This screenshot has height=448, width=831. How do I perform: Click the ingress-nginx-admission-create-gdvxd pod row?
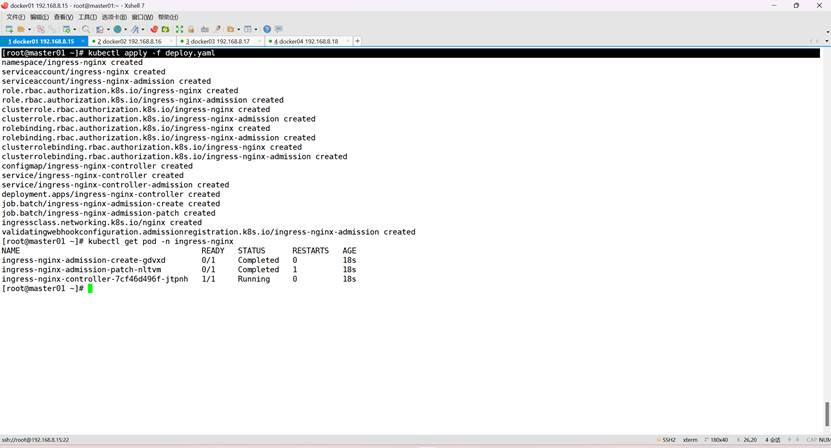click(x=179, y=260)
